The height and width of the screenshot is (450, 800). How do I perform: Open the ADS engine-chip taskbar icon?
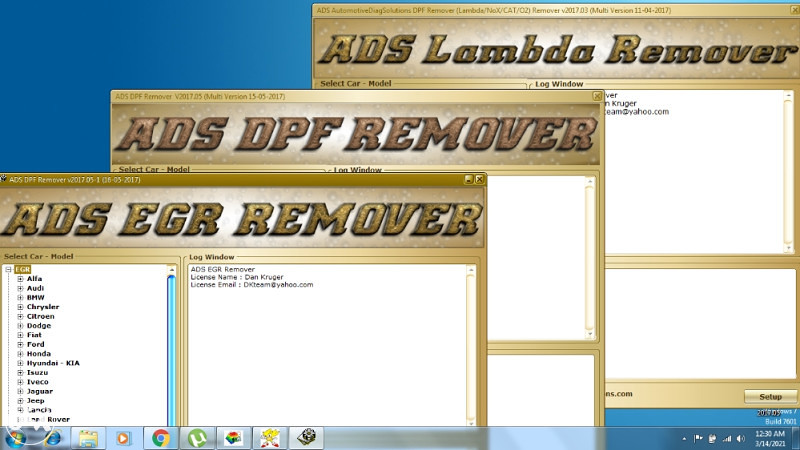point(306,438)
